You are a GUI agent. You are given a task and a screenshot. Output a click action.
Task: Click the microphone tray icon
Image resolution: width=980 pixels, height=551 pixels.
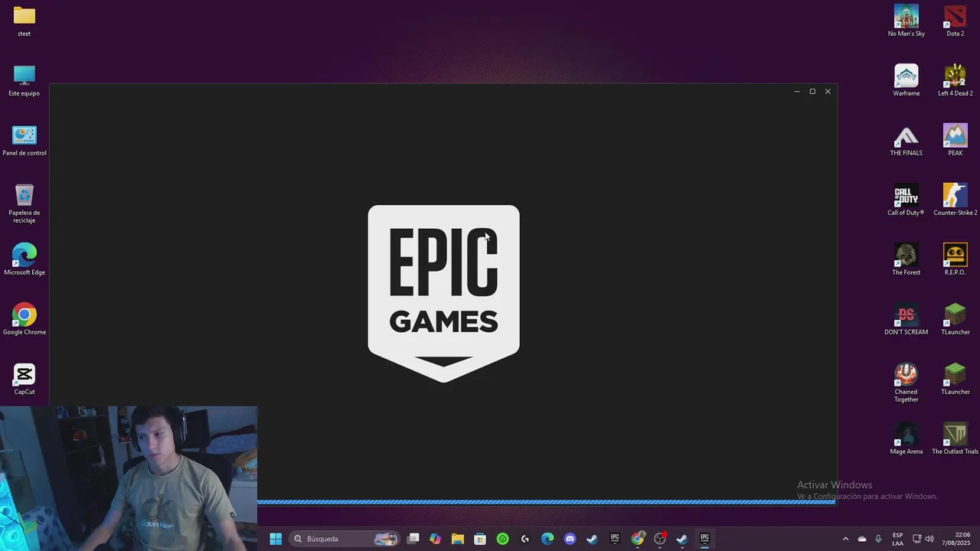point(878,539)
